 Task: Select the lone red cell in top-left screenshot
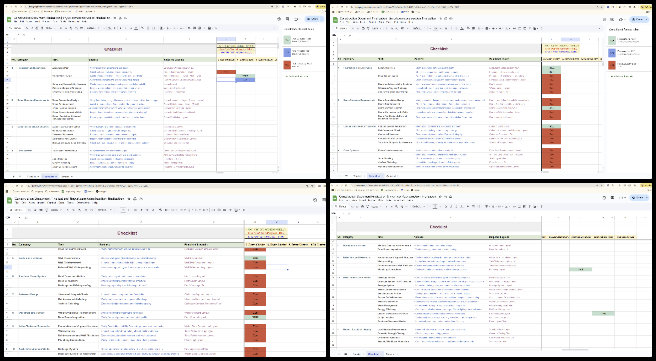coord(226,72)
